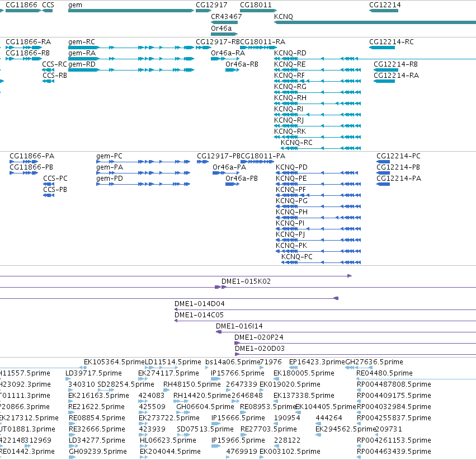The height and width of the screenshot is (460, 476).
Task: Select EST RE04480.5prime
Action: pos(384,373)
